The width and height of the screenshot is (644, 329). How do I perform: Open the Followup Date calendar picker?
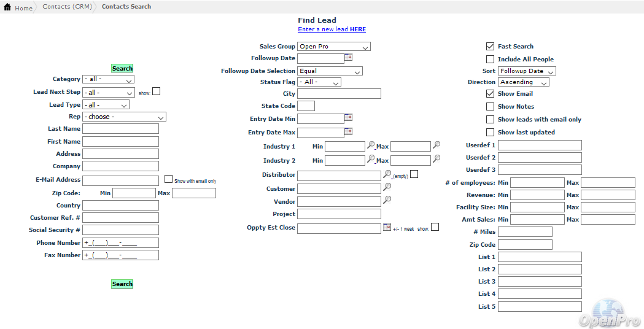coord(348,58)
